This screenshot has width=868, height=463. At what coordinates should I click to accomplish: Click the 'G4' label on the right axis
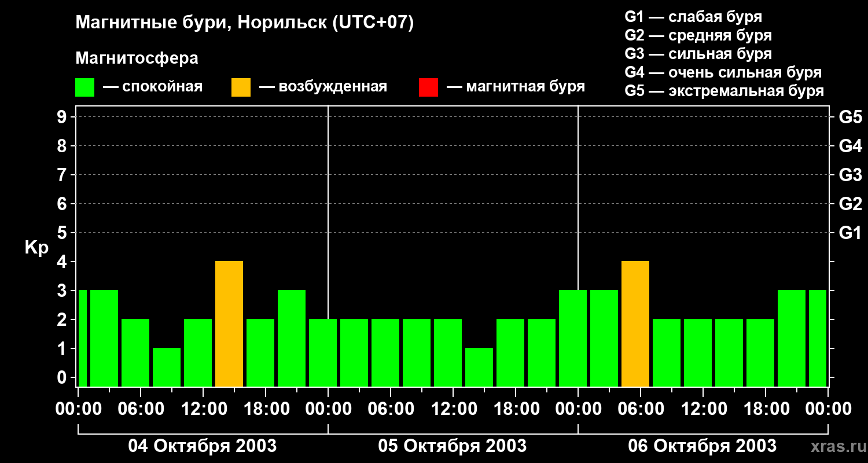pyautogui.click(x=850, y=146)
